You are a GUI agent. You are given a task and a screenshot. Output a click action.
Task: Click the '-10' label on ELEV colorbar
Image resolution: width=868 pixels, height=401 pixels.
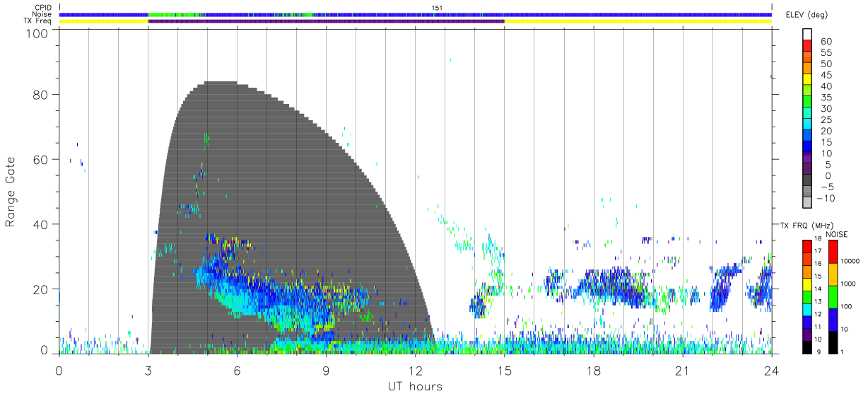click(x=826, y=199)
